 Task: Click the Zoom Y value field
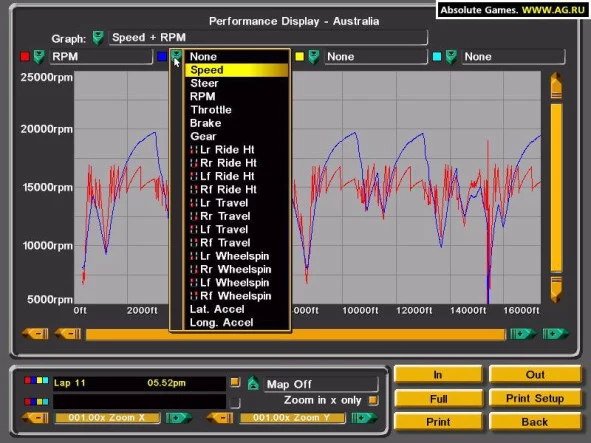292,418
